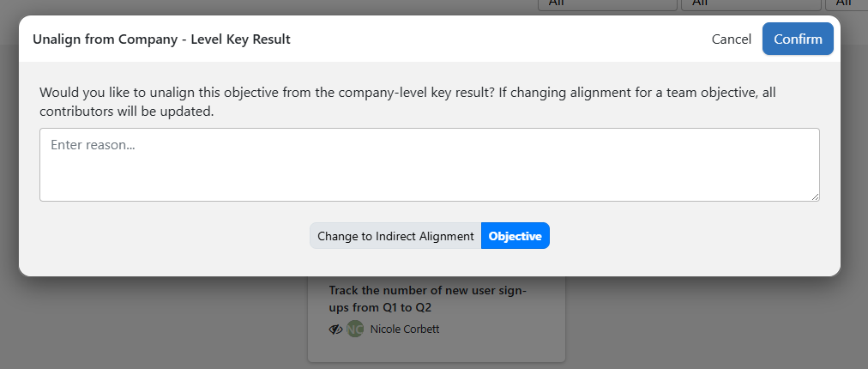Select Change to Indirect Alignment option
868x369 pixels.
[395, 236]
